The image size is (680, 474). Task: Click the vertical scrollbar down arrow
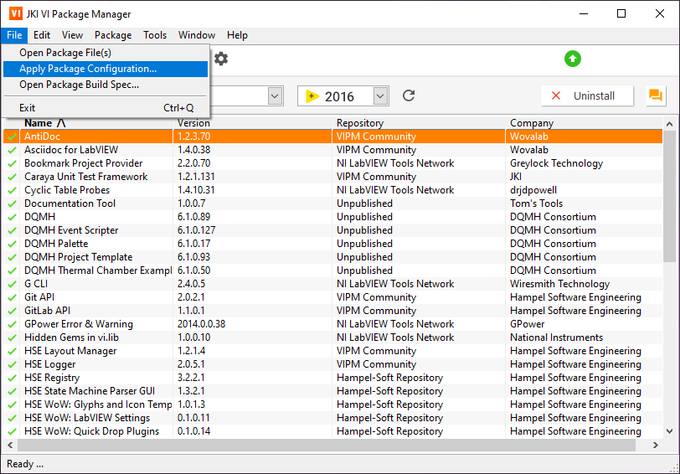tap(670, 432)
